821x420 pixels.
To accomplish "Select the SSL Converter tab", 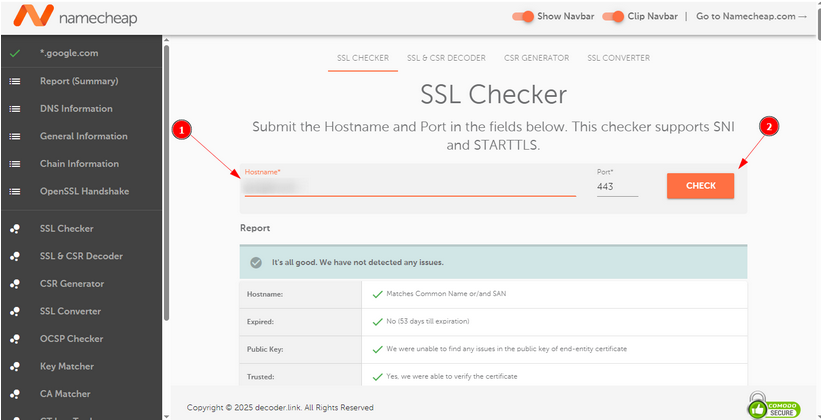I will pyautogui.click(x=618, y=58).
